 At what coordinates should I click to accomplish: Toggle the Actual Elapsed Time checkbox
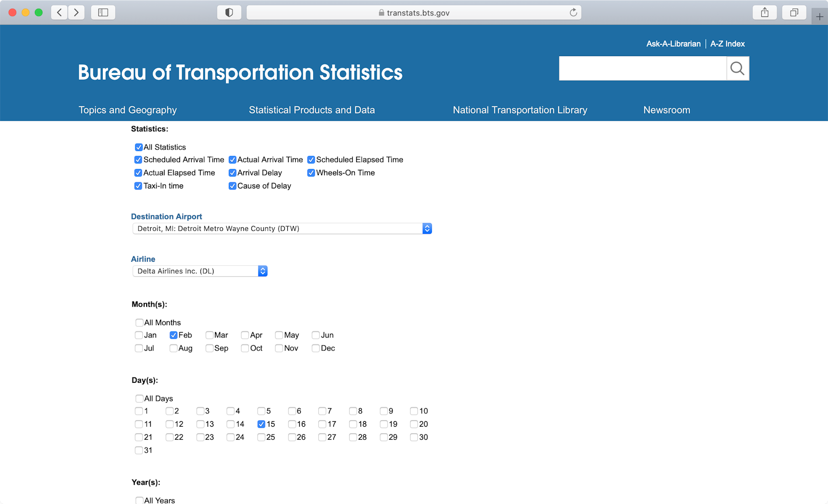[138, 173]
